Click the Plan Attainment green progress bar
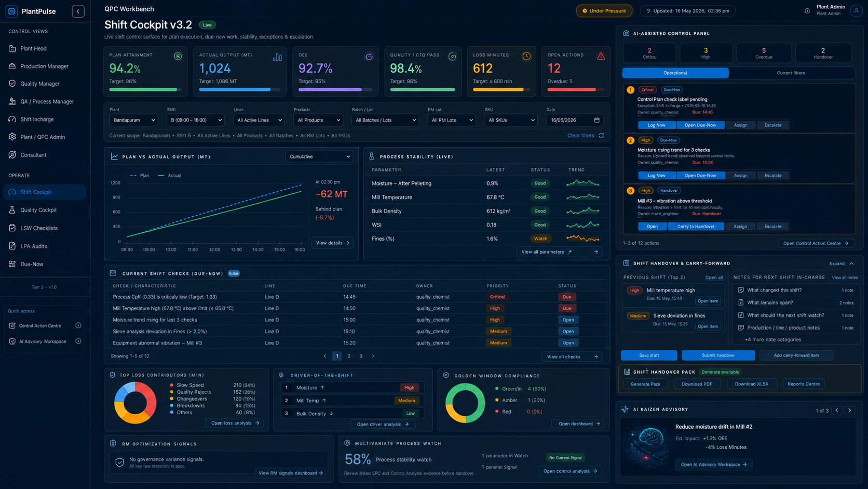This screenshot has width=868, height=489. point(143,89)
